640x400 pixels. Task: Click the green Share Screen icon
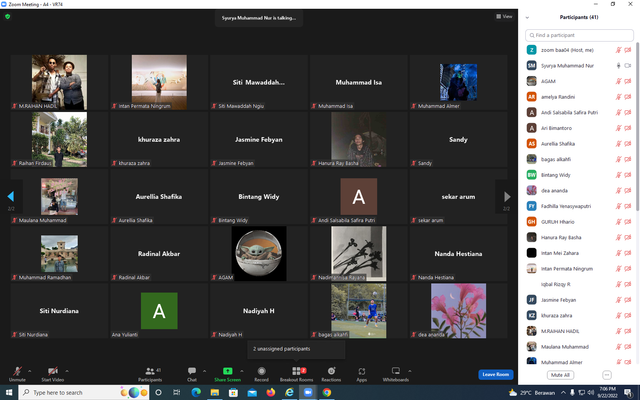228,371
